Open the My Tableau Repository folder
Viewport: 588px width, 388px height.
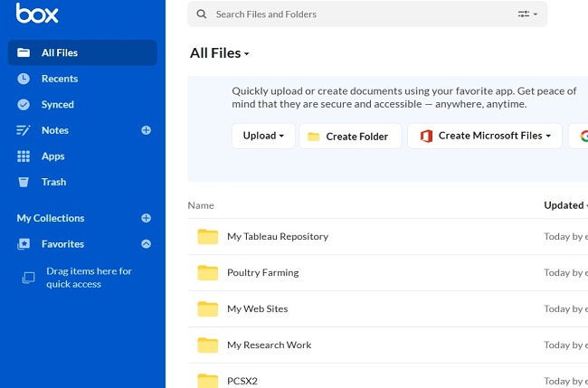click(278, 237)
